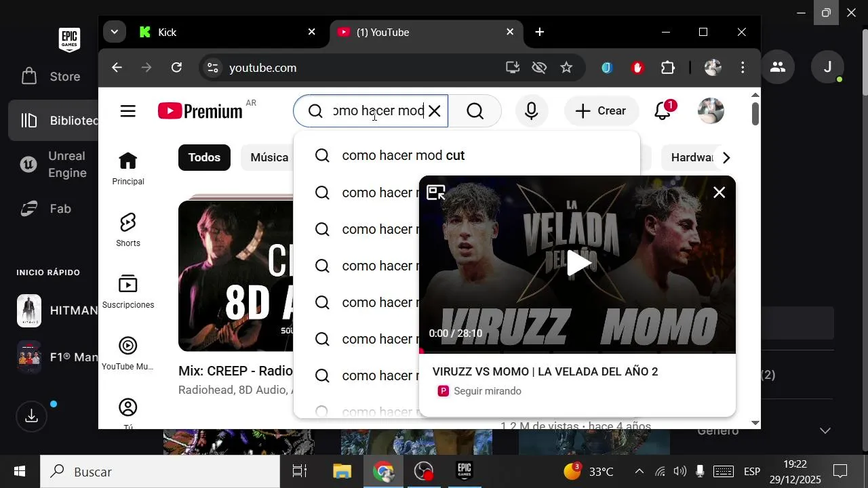The height and width of the screenshot is (488, 868).
Task: Close the YouTube tab
Action: [510, 32]
